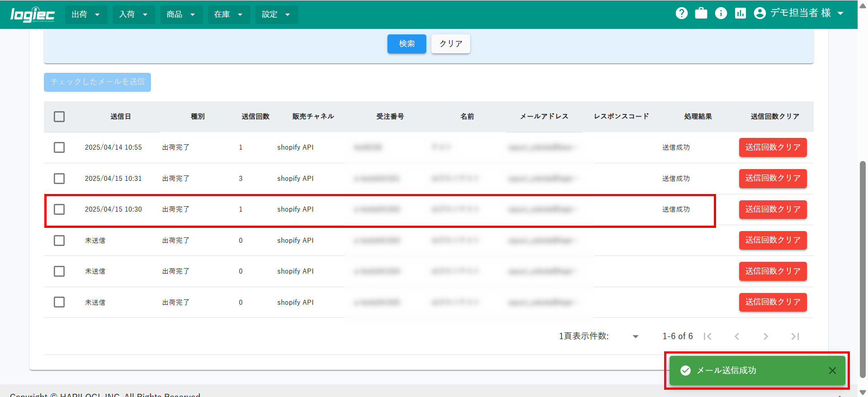
Task: Click the メールアドレス column header
Action: (544, 117)
